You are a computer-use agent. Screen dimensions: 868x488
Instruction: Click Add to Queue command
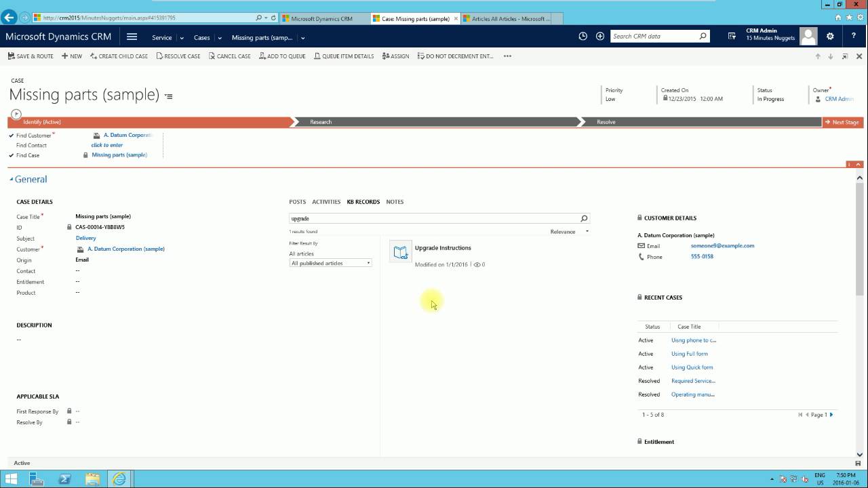(x=282, y=56)
